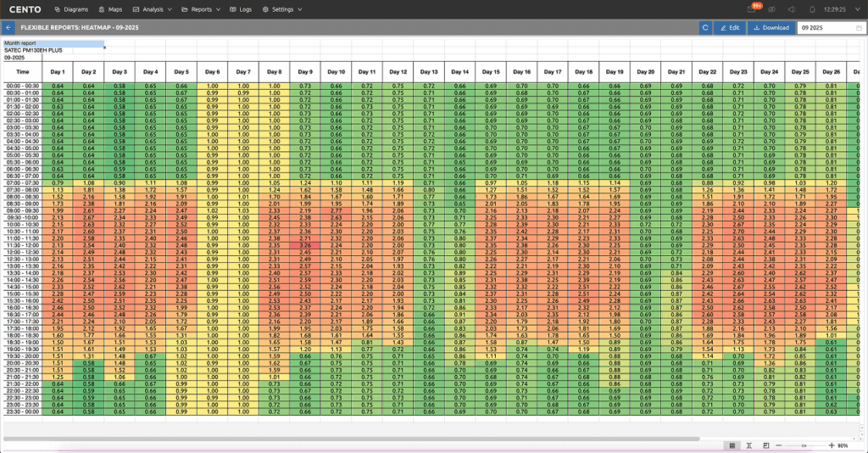Click the back arrow beside Flexible Reports title
The height and width of the screenshot is (453, 868).
click(8, 28)
